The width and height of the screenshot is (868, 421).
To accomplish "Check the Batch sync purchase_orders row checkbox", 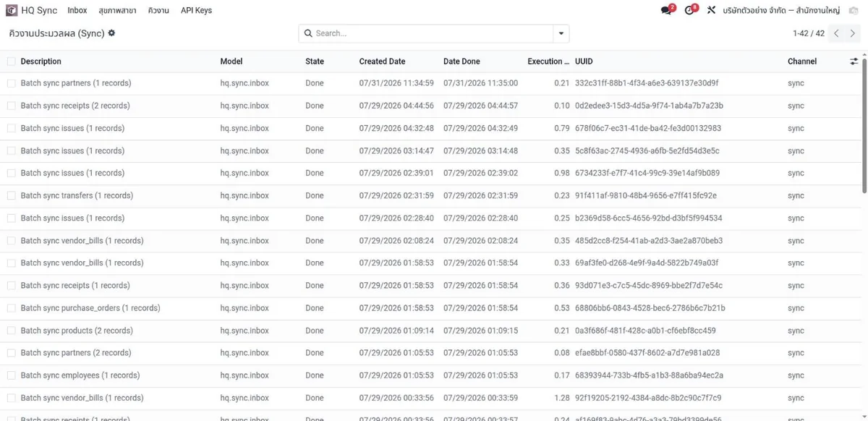I will [11, 308].
